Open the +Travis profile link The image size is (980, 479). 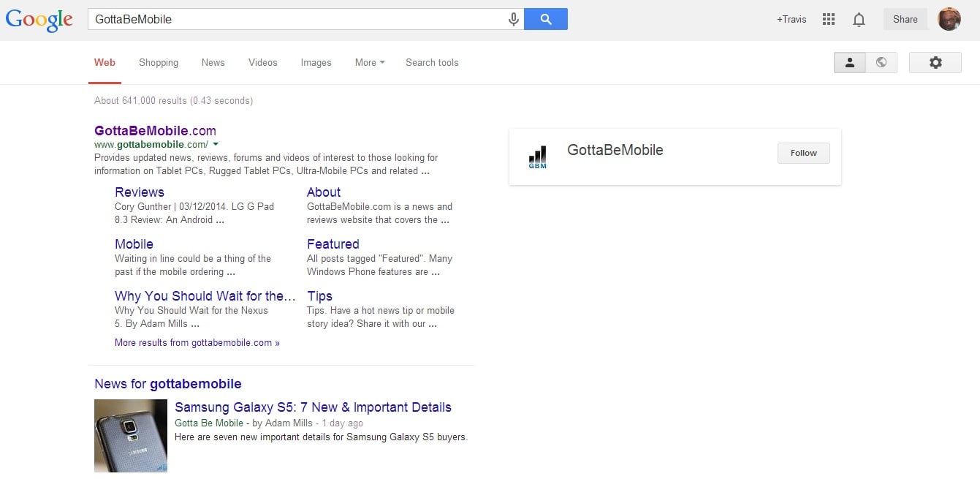coord(791,20)
